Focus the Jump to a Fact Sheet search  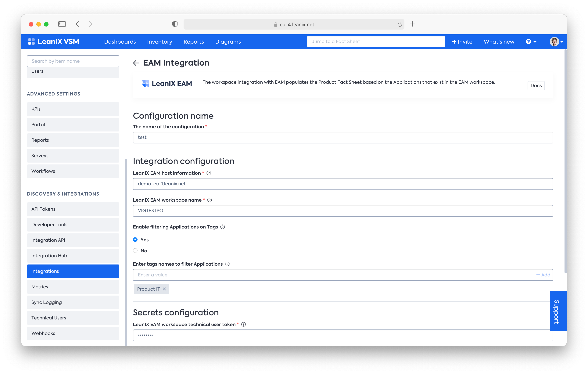coord(376,41)
